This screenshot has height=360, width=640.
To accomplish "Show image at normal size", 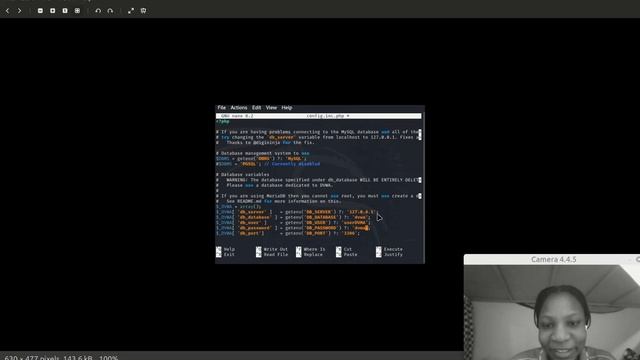I will click(65, 11).
